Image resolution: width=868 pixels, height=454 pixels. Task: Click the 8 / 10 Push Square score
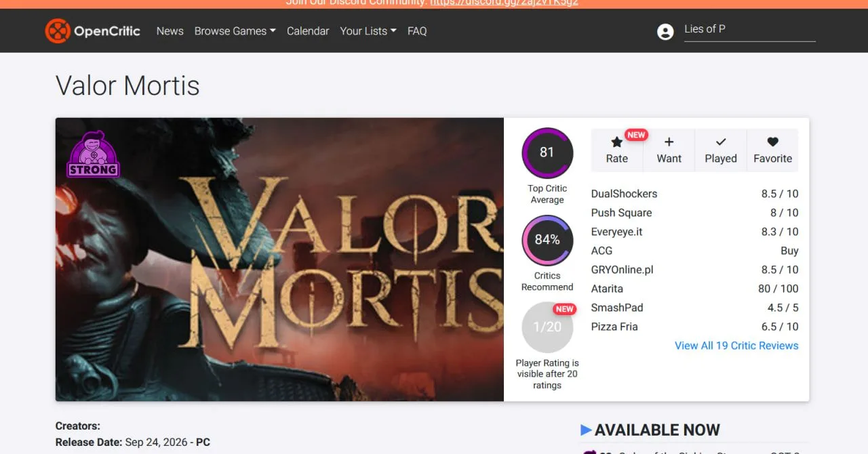pos(784,213)
